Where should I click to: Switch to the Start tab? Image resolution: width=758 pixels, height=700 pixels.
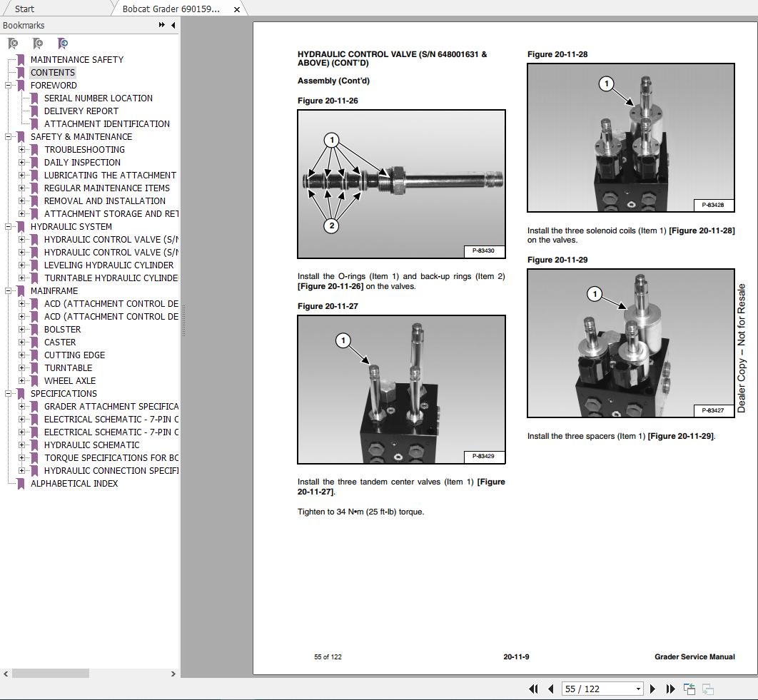point(24,9)
